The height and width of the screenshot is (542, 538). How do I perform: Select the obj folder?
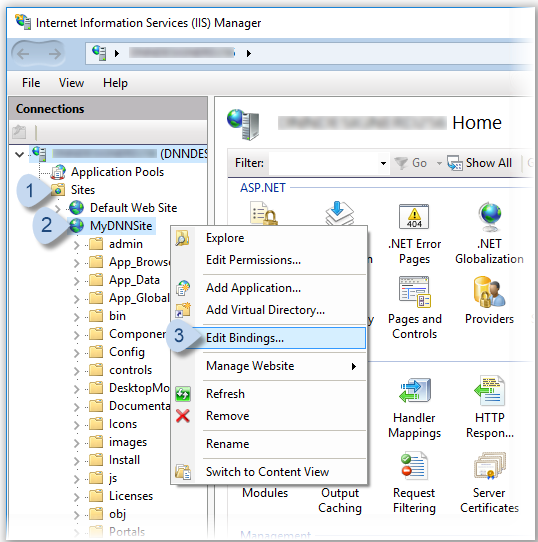pos(117,514)
